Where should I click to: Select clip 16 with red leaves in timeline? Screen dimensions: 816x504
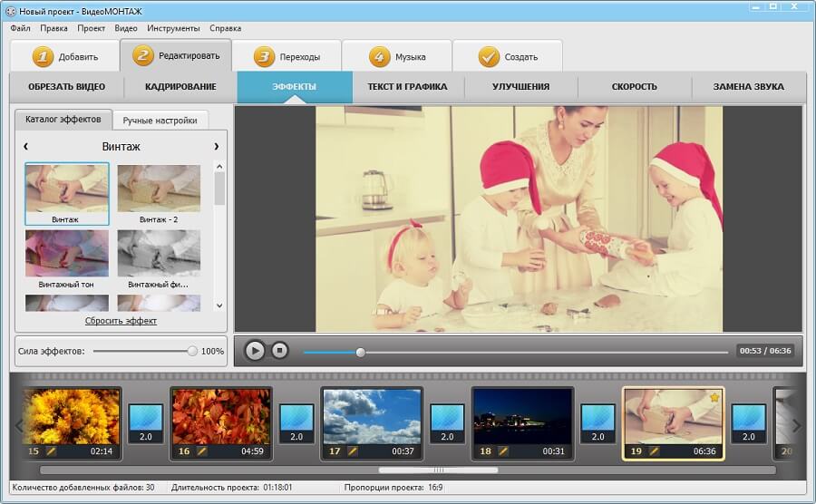click(221, 417)
